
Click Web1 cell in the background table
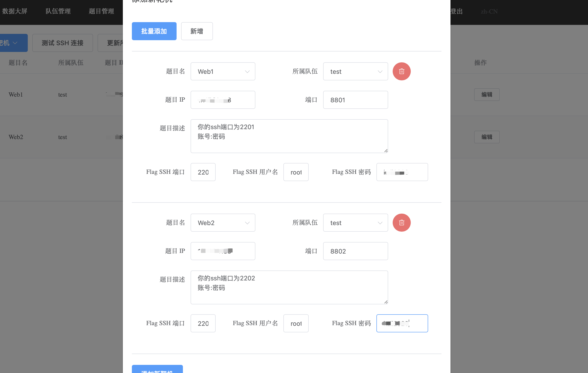(16, 95)
